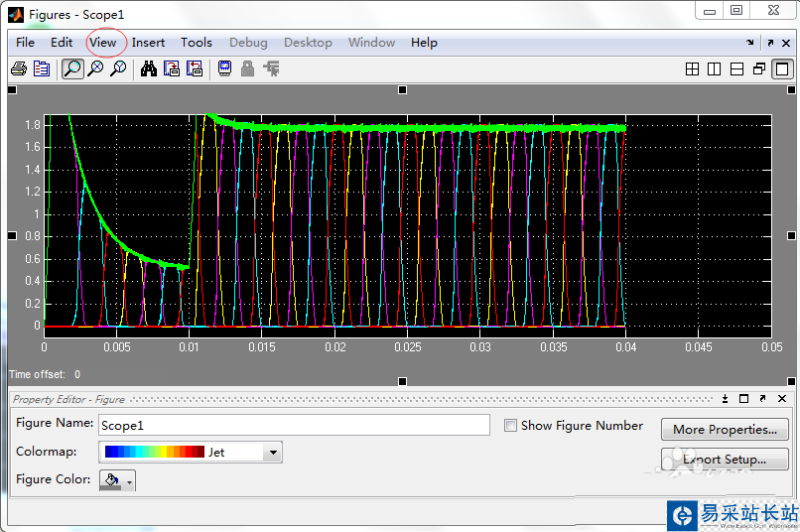Viewport: 800px width, 532px height.
Task: Click More Properties button
Action: coord(725,430)
